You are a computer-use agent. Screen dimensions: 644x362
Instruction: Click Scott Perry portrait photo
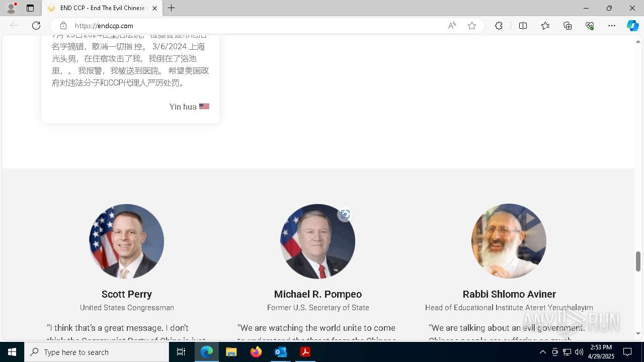[126, 241]
